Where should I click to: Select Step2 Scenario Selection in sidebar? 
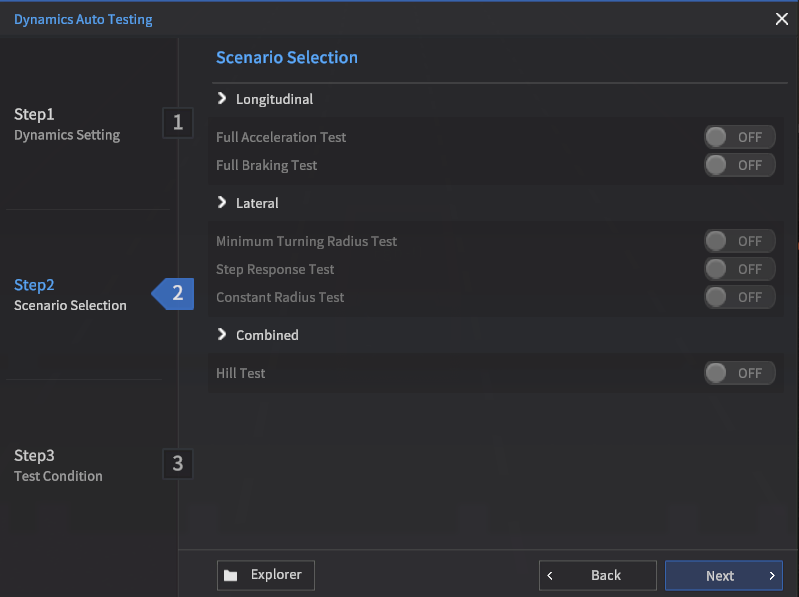click(70, 295)
